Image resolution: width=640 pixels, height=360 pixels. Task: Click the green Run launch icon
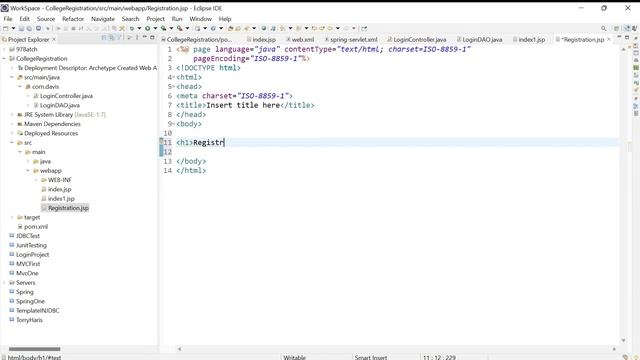[148, 28]
